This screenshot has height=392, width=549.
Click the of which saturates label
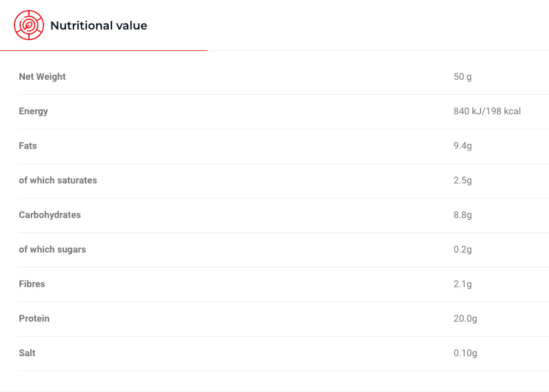[x=58, y=180]
